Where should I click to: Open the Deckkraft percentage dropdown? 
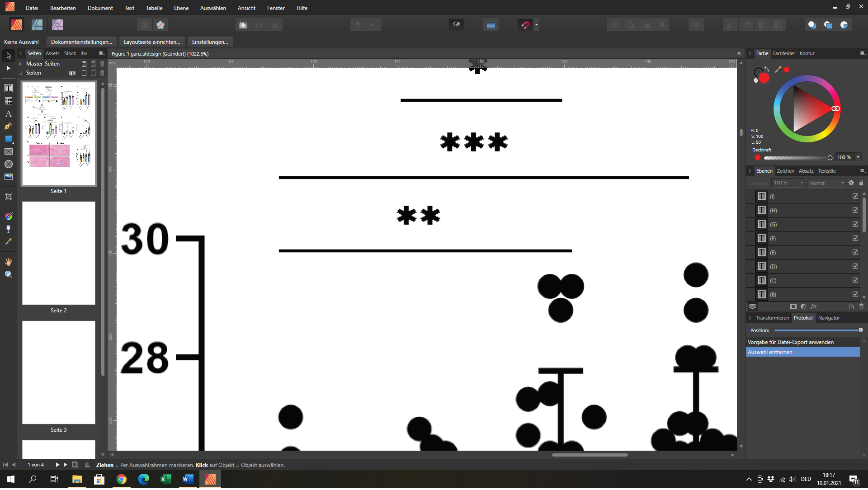click(858, 158)
